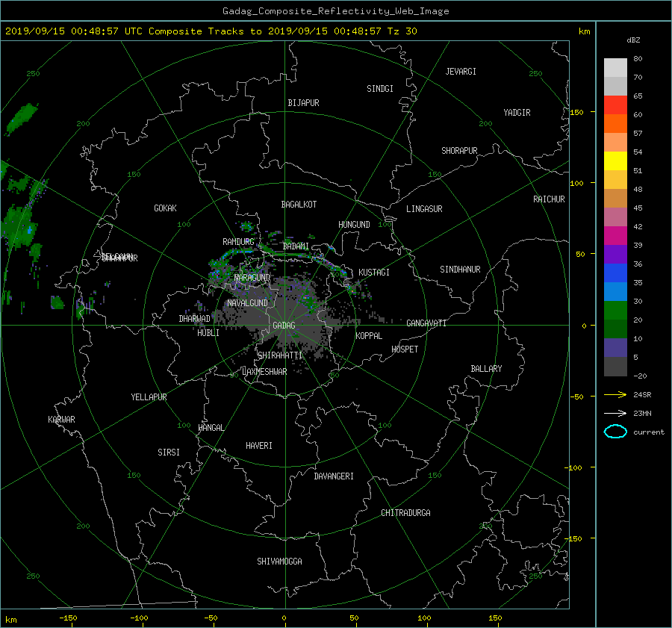This screenshot has height=628, width=672.
Task: Select the YELLAPUR label
Action: click(149, 397)
